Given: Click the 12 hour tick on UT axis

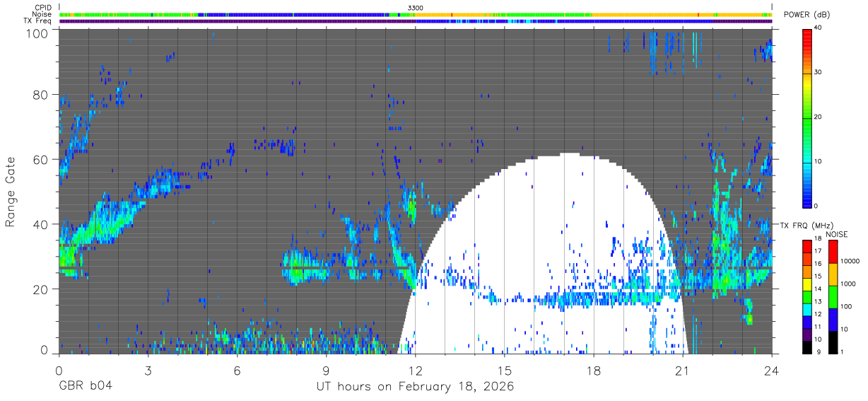Looking at the screenshot, I should click(x=416, y=370).
